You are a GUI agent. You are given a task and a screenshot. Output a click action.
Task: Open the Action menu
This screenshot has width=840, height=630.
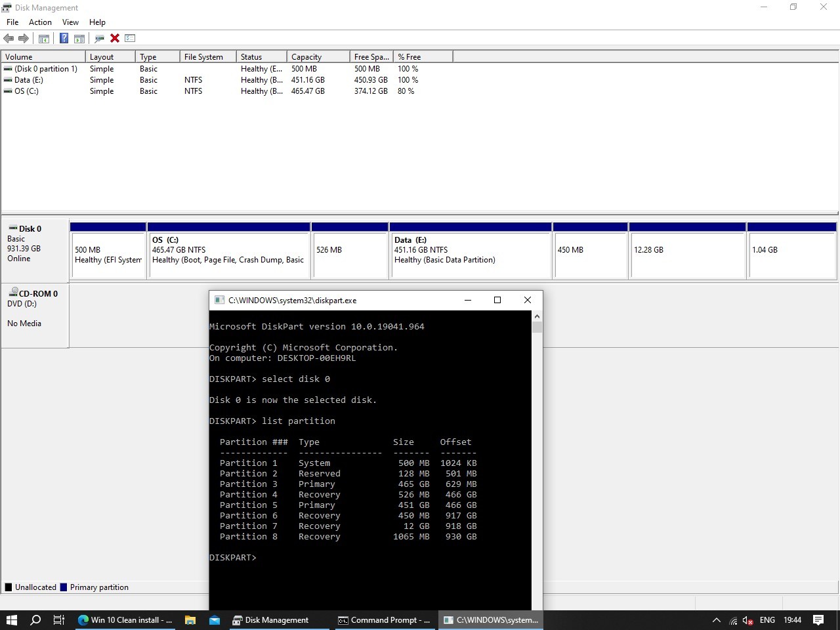(x=40, y=22)
